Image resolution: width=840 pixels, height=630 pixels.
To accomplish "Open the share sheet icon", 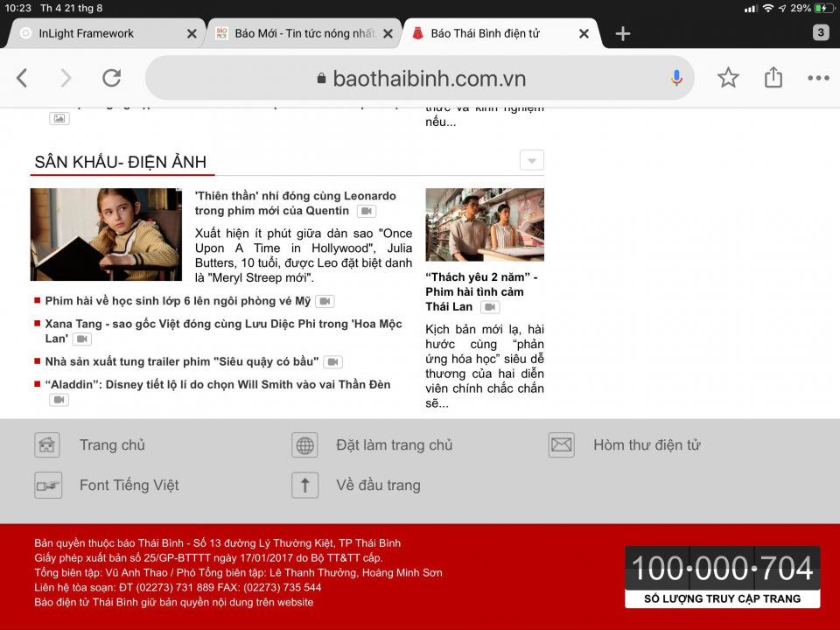I will (x=773, y=78).
